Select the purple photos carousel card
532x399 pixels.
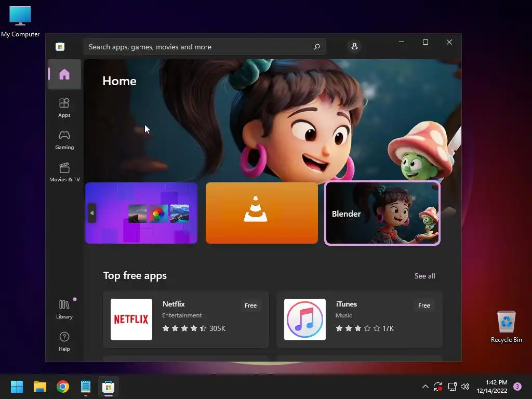click(x=141, y=213)
